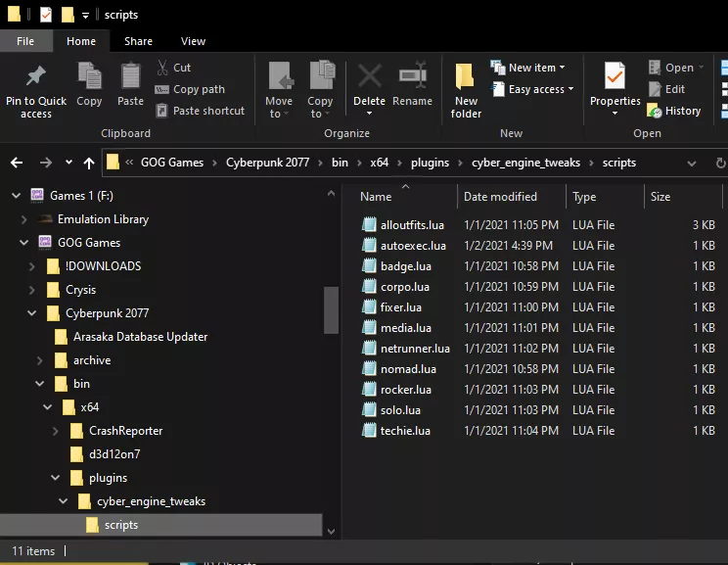Screen dimensions: 728x565
Task: Switch to the Home ribbon tab
Action: click(81, 41)
